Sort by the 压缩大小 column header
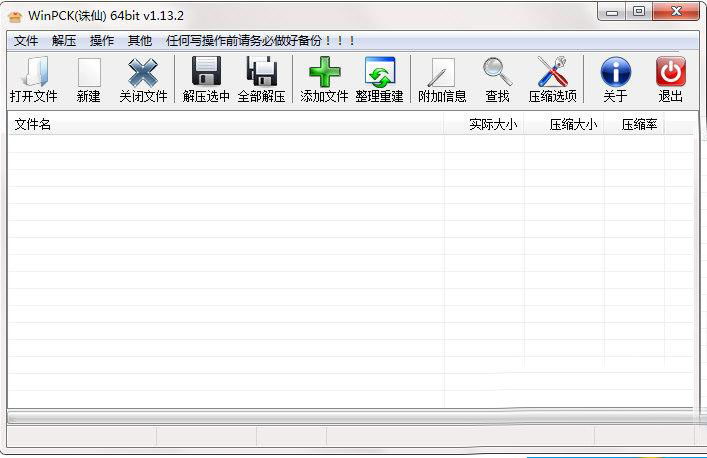Viewport: 707px width, 458px height. click(x=564, y=124)
